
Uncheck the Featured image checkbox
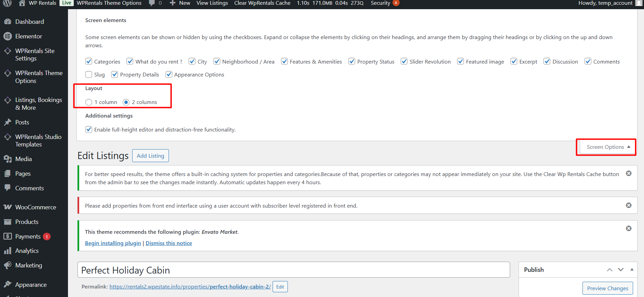pos(460,62)
